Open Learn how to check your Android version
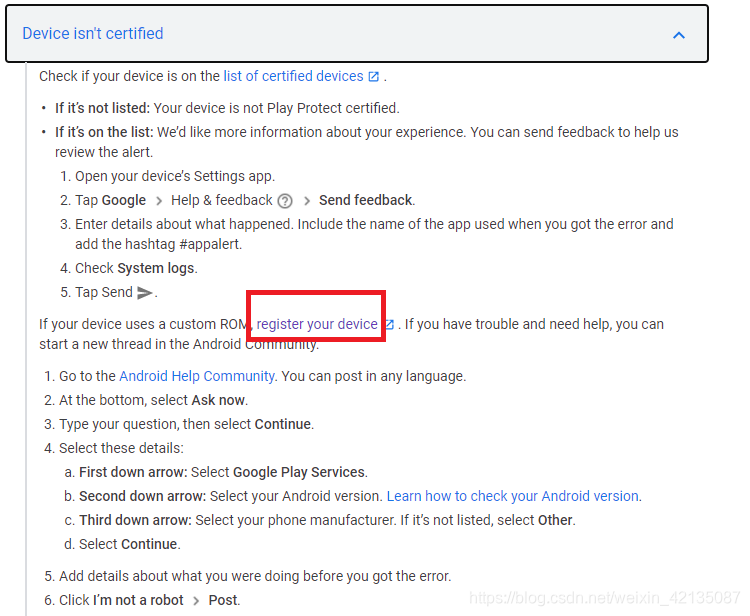This screenshot has height=616, width=750. [x=513, y=496]
